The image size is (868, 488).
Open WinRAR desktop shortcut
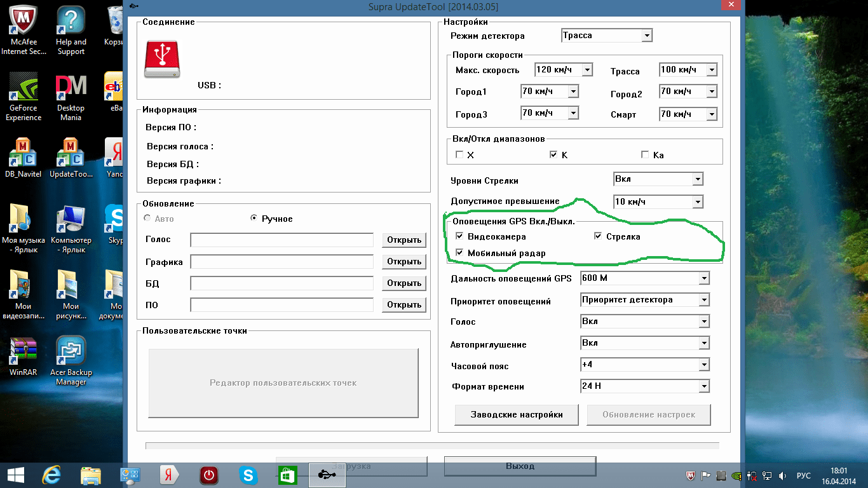pos(23,355)
